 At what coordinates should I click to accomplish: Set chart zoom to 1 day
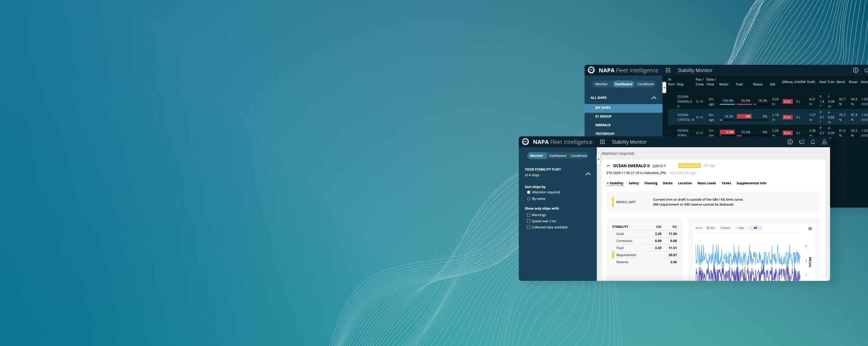tap(740, 228)
